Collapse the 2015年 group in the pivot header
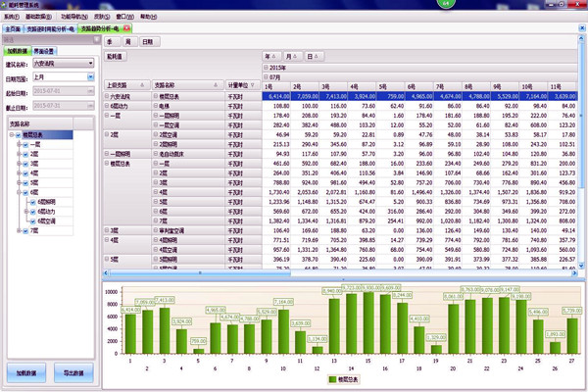The image size is (588, 392). coord(266,67)
